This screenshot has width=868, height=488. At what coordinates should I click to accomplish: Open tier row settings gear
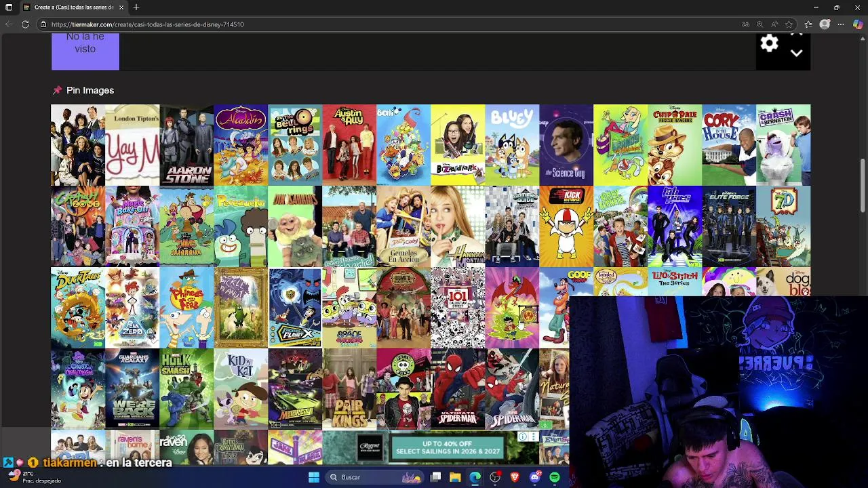tap(769, 43)
